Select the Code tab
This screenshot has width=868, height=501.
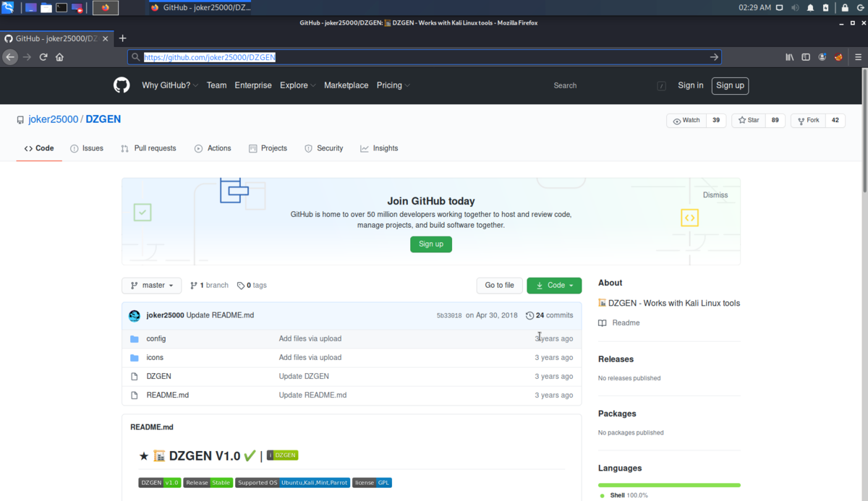(39, 148)
